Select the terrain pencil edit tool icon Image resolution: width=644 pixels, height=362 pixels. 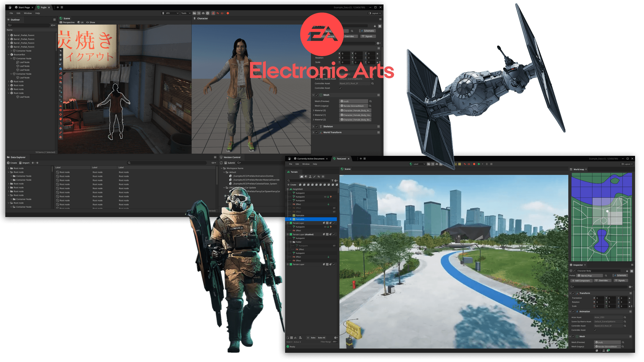point(314,177)
